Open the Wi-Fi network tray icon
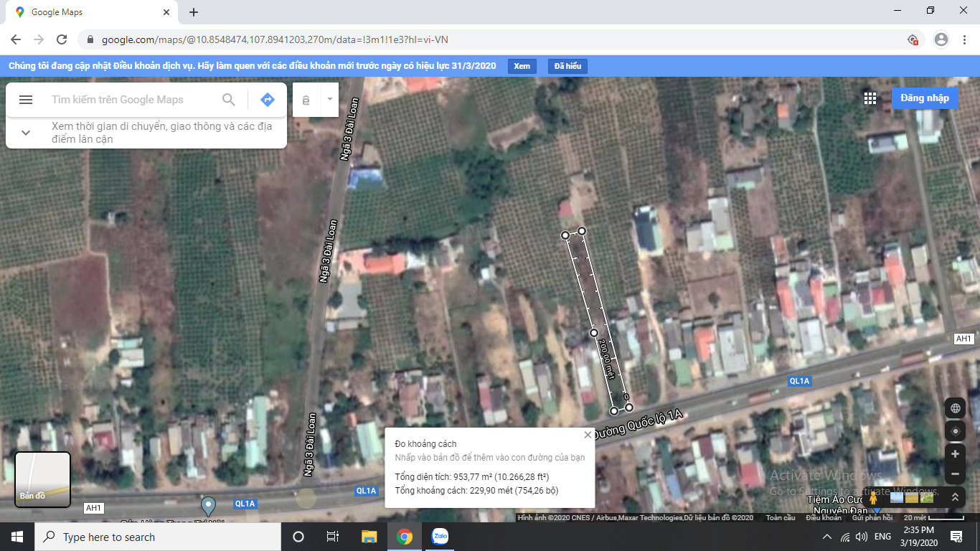Viewport: 980px width, 551px height. click(x=845, y=537)
